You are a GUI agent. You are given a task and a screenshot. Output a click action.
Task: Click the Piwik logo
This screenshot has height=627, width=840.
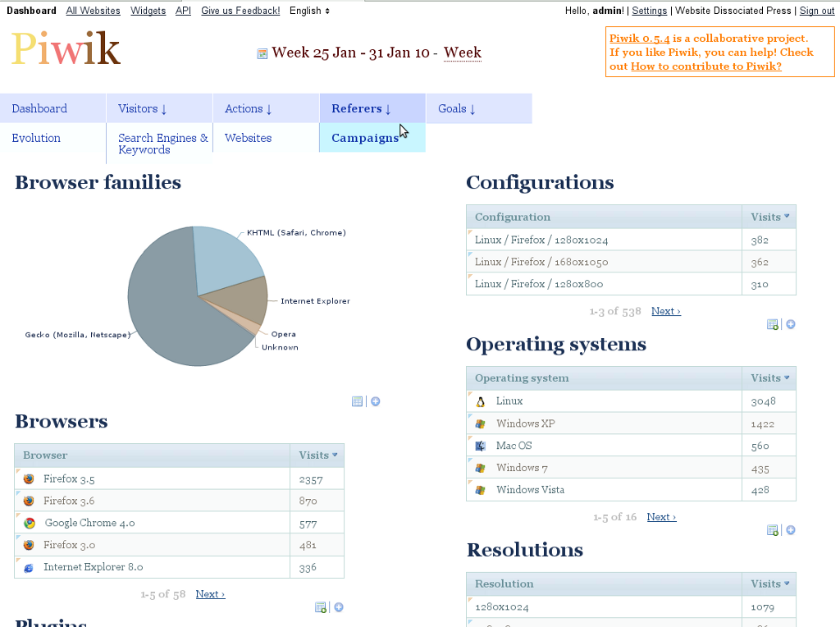[x=66, y=48]
